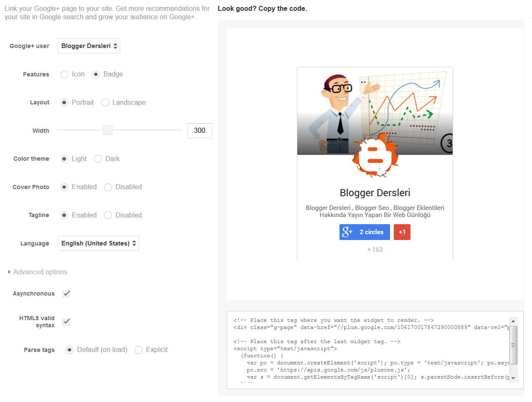Select the Badge feature option
Image resolution: width=532 pixels, height=402 pixels.
96,74
